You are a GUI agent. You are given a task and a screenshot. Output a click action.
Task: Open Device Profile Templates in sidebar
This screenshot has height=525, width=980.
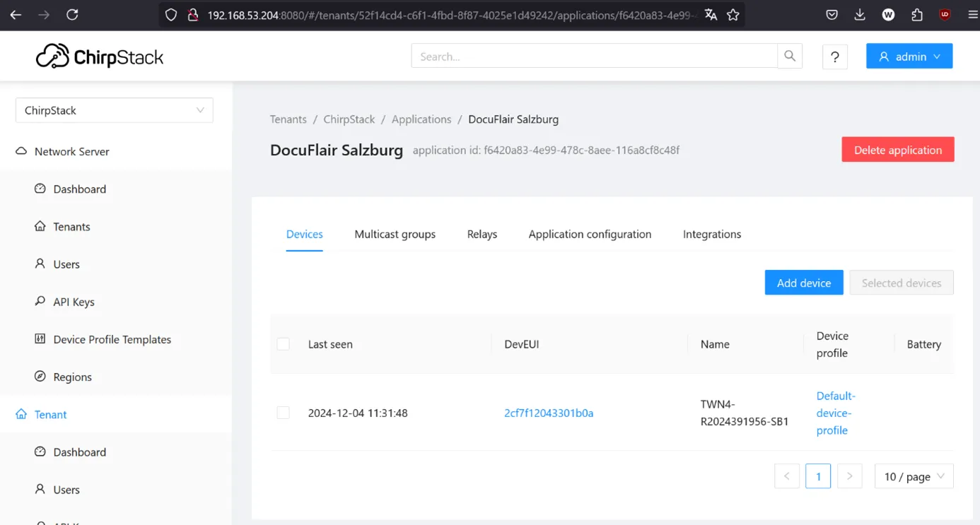click(112, 339)
